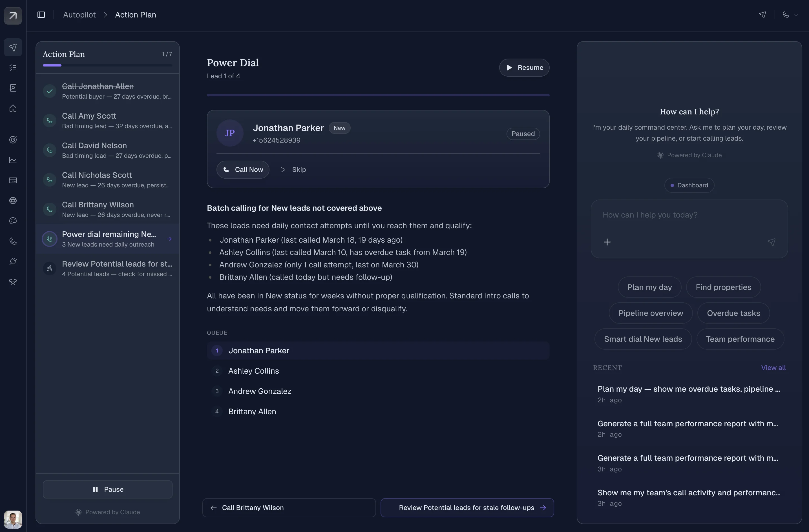Click the Action Plan progress bar
809x532 pixels.
click(x=107, y=65)
